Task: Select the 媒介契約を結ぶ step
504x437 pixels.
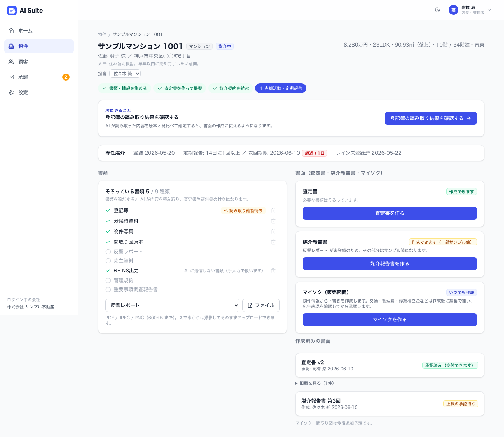Action: 231,88
